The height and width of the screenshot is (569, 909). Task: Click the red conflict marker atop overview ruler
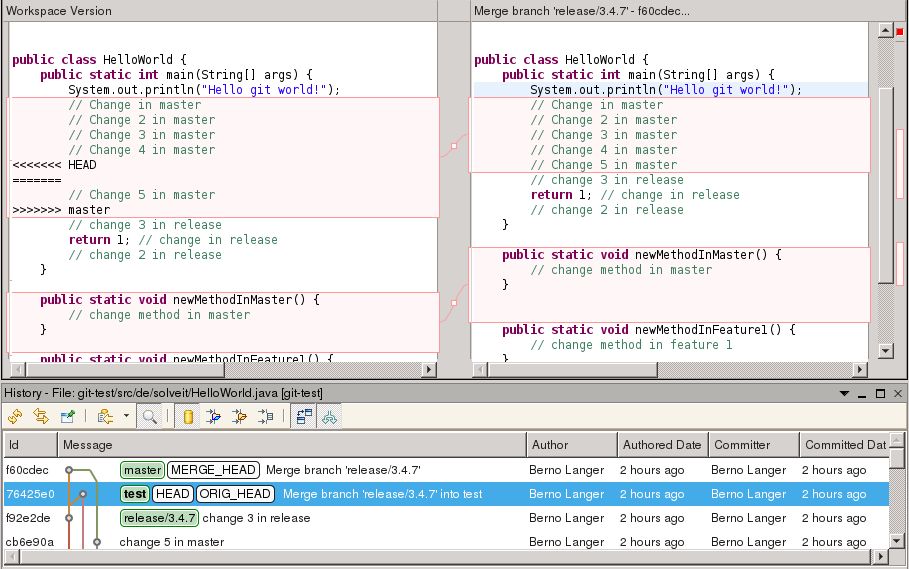[x=899, y=31]
